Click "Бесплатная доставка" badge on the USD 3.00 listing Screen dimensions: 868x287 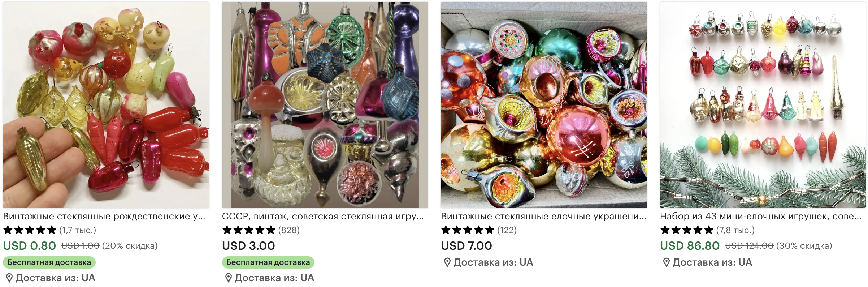[268, 262]
